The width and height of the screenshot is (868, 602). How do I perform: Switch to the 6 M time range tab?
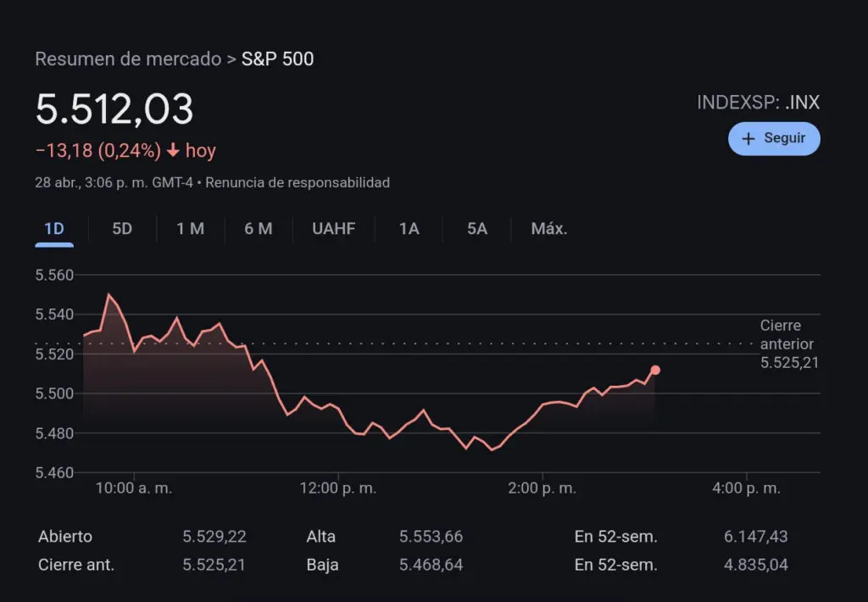tap(259, 229)
